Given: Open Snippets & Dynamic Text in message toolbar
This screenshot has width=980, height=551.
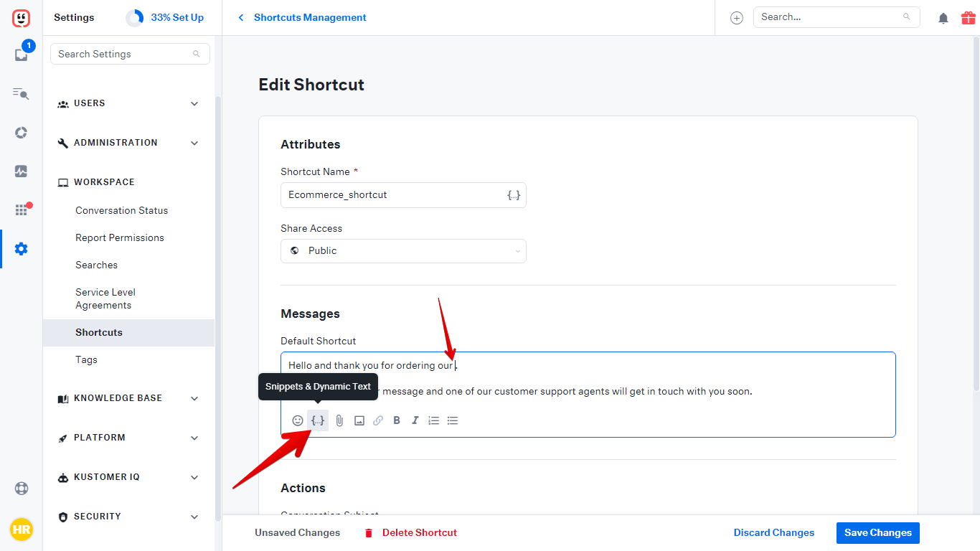Looking at the screenshot, I should [318, 420].
